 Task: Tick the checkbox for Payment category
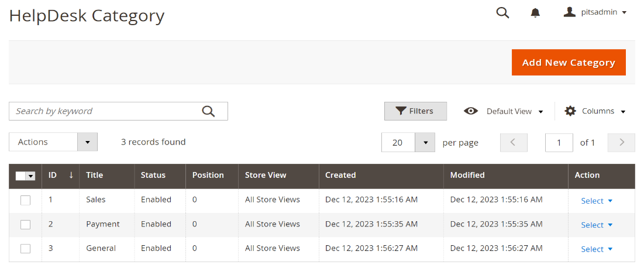(25, 224)
